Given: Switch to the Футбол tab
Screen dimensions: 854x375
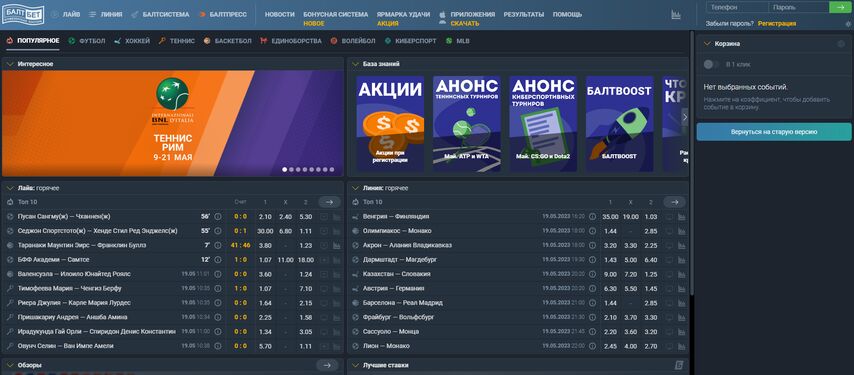Looking at the screenshot, I should [x=87, y=41].
